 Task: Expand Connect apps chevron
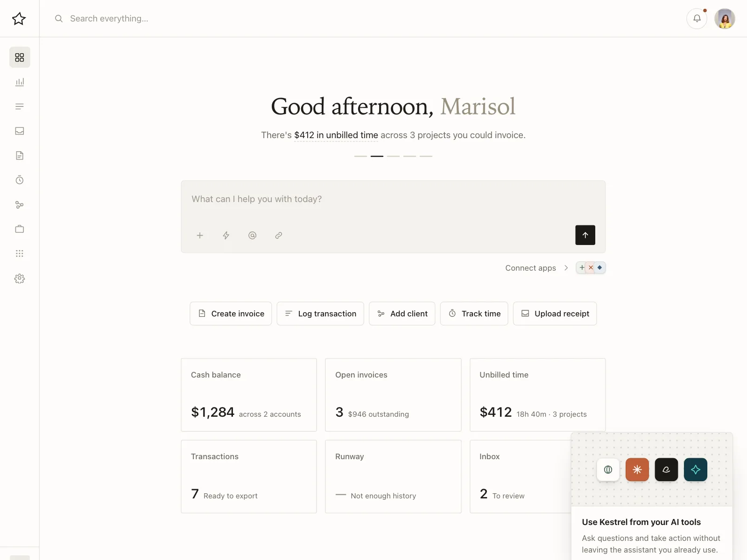pyautogui.click(x=566, y=268)
